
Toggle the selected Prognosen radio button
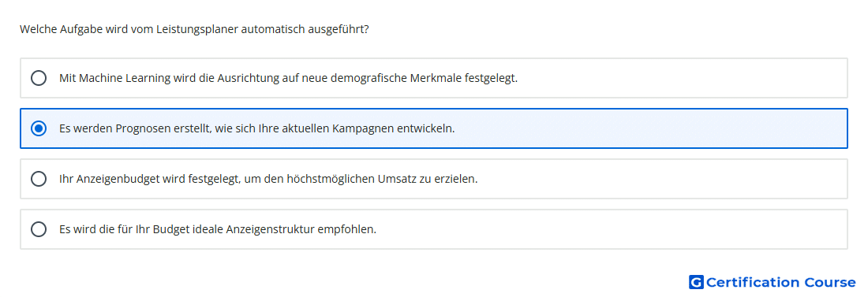point(39,128)
